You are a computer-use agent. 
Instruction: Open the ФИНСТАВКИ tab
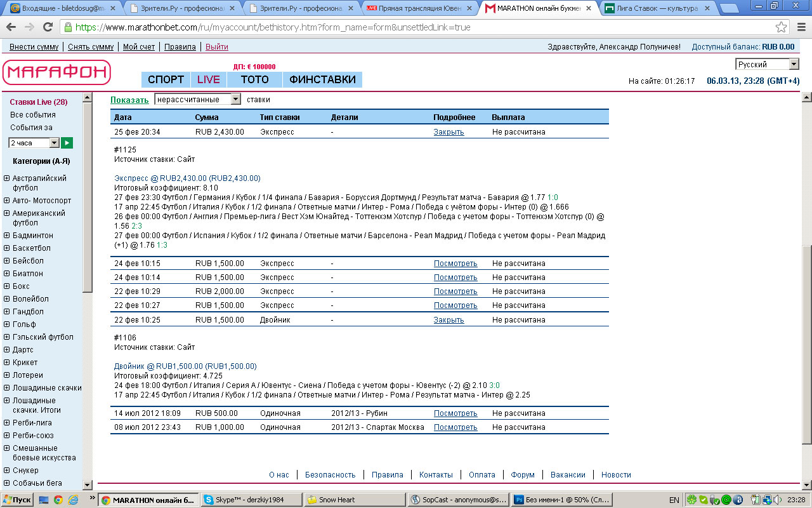point(322,79)
